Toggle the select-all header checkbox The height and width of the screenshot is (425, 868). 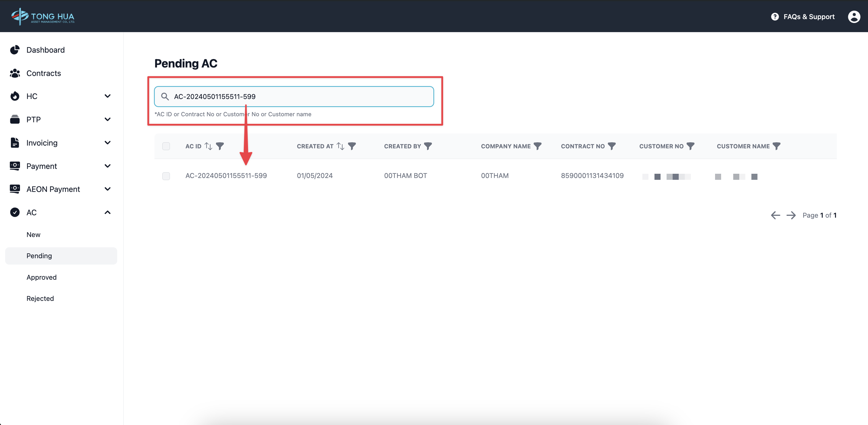coord(166,146)
